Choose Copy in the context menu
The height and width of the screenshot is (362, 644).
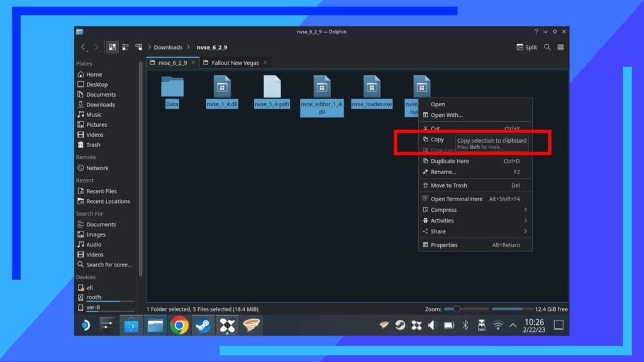click(437, 140)
